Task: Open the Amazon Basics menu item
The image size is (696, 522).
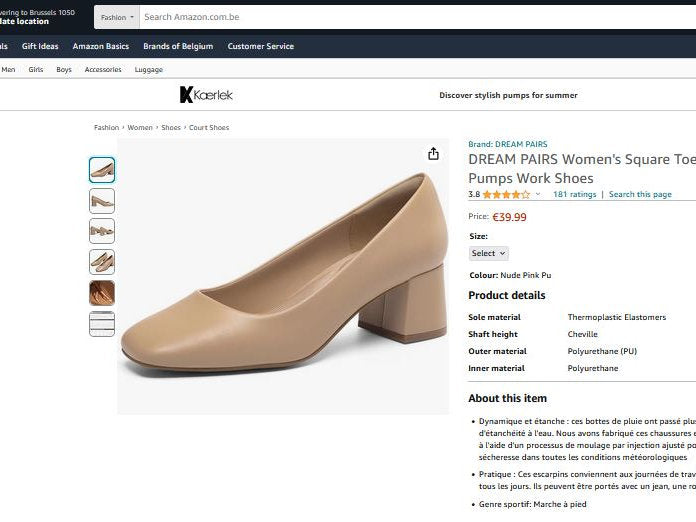Action: [100, 46]
